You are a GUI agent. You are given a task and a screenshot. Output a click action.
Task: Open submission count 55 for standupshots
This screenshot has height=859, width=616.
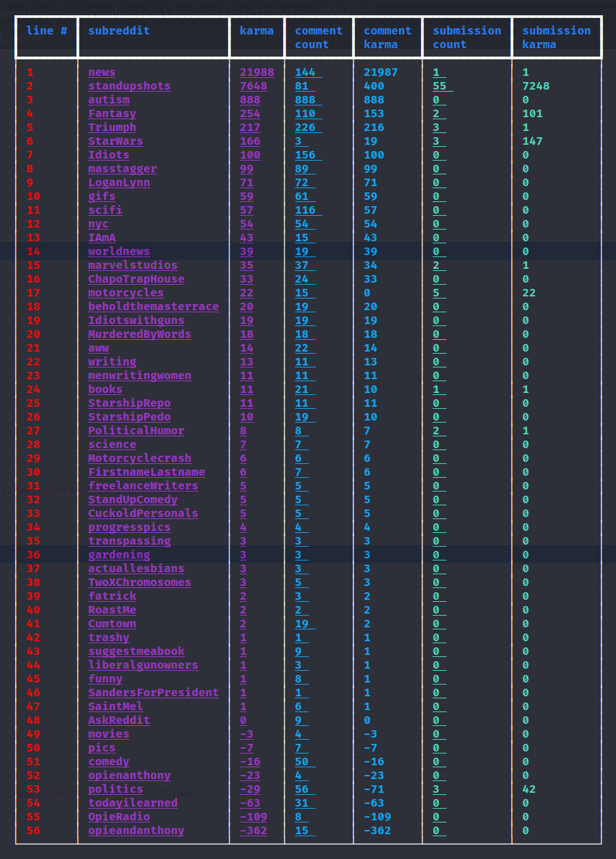(x=443, y=86)
